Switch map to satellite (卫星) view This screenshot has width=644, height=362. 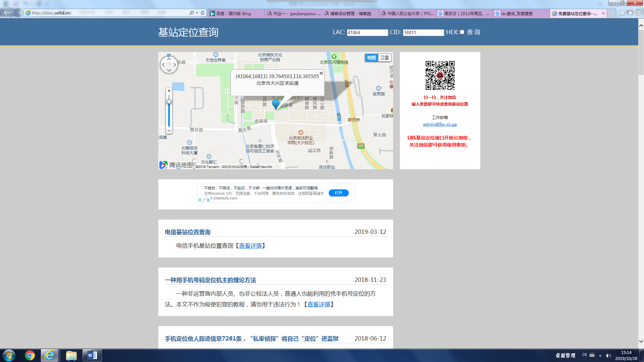coord(384,58)
